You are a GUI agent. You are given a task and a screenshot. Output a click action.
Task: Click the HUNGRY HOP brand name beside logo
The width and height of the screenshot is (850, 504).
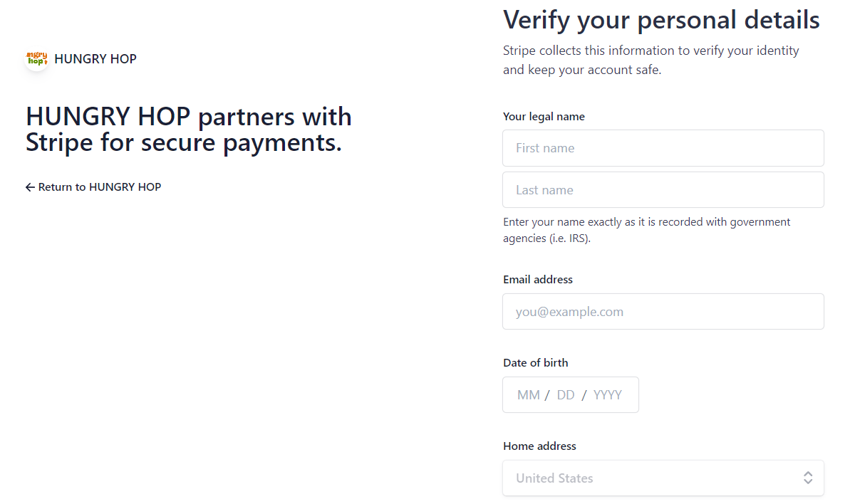95,59
